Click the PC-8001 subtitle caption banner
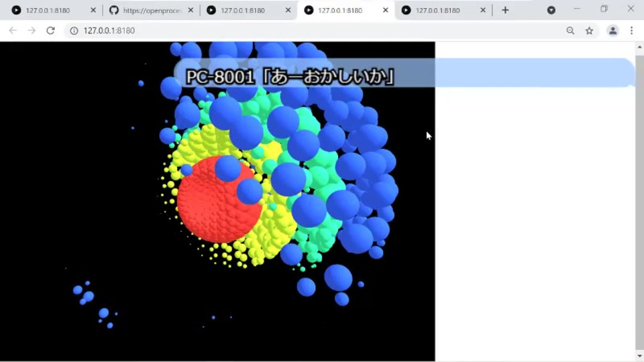The width and height of the screenshot is (644, 362). [x=404, y=72]
